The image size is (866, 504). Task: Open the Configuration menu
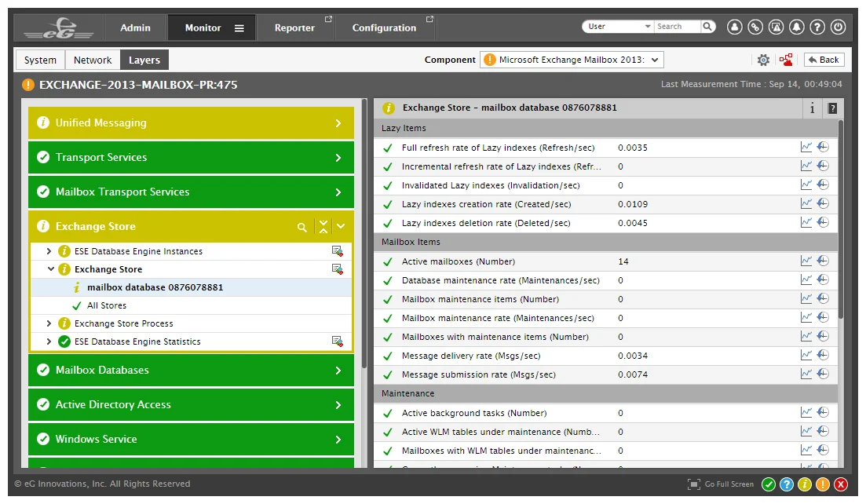(x=385, y=27)
